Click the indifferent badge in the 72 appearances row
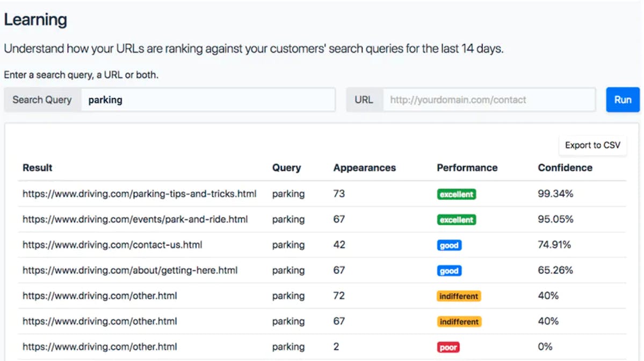Viewport: 644px width, 361px height. click(x=459, y=296)
